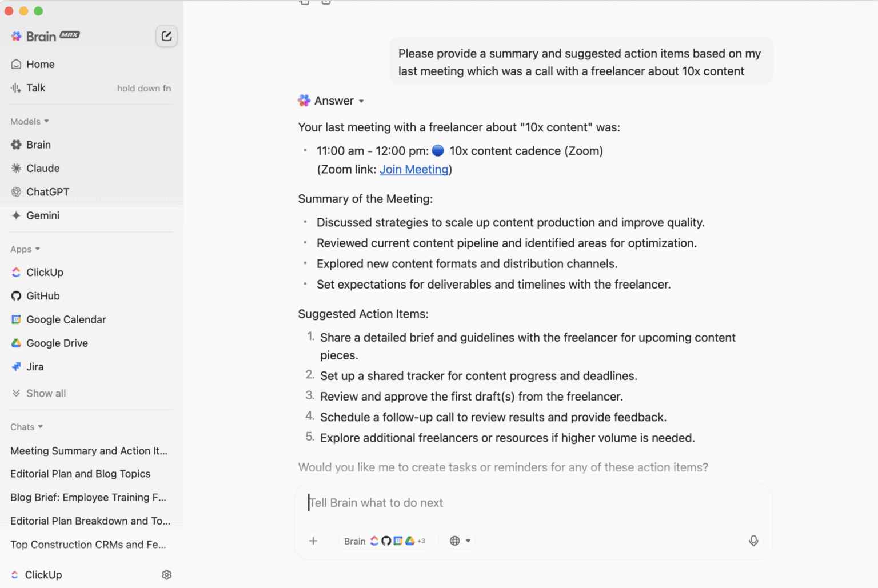Screen dimensions: 878x588
Task: Select the Claude model
Action: click(x=43, y=169)
